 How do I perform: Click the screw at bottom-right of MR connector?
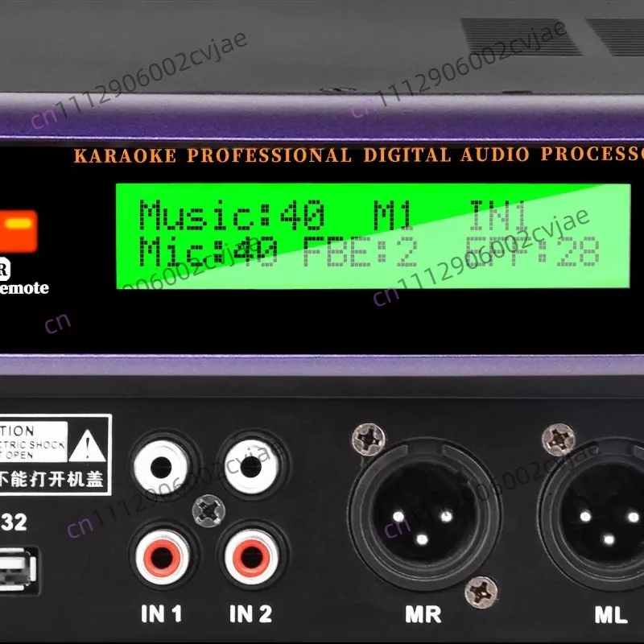click(x=481, y=592)
